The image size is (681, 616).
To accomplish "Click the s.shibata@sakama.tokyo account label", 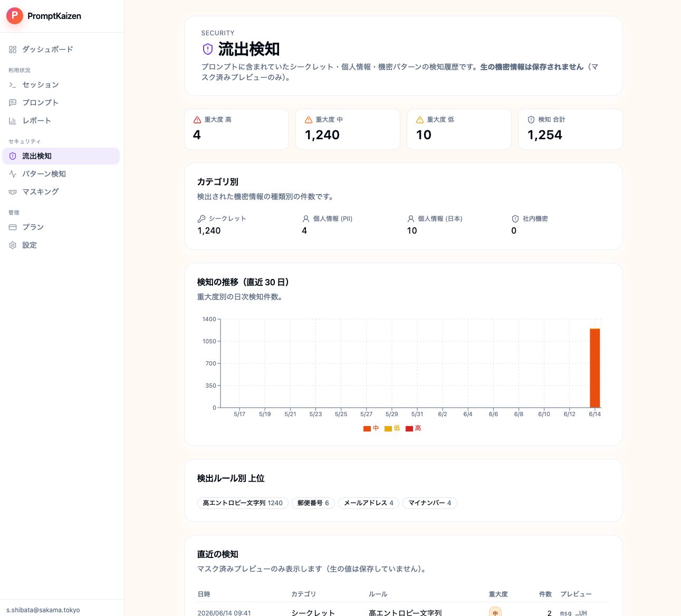I will point(43,610).
